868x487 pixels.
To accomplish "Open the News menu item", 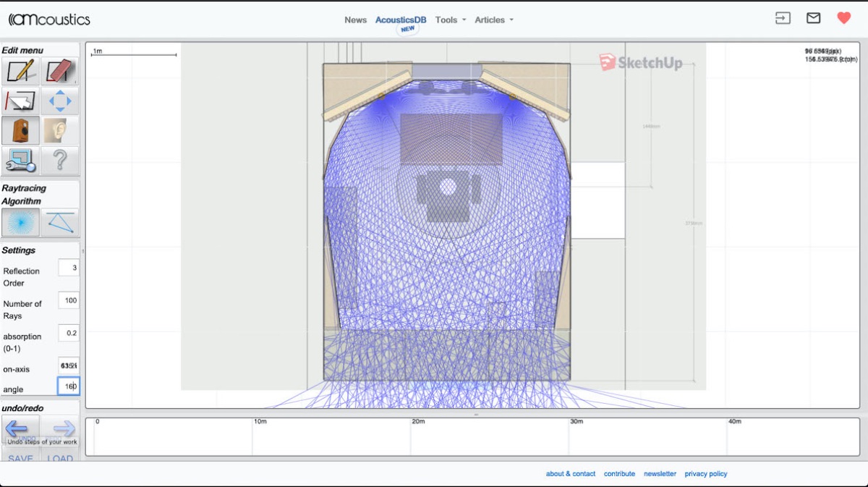I will 355,20.
